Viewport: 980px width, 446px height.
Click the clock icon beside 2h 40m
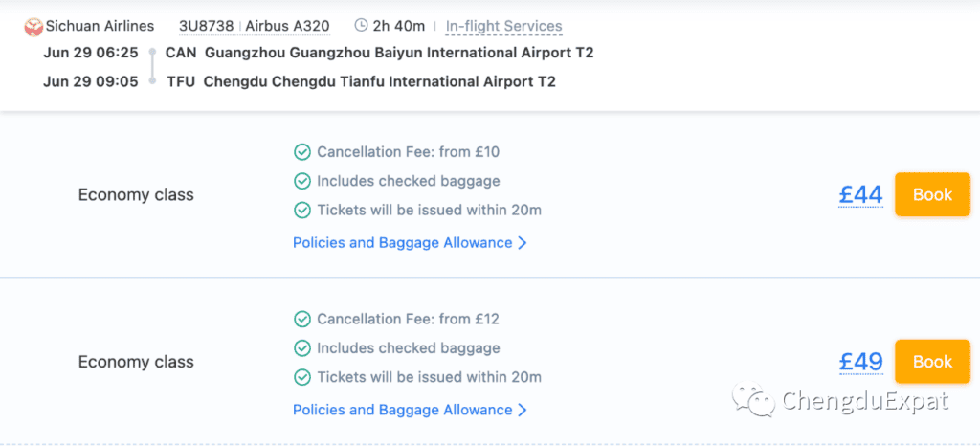(x=361, y=26)
